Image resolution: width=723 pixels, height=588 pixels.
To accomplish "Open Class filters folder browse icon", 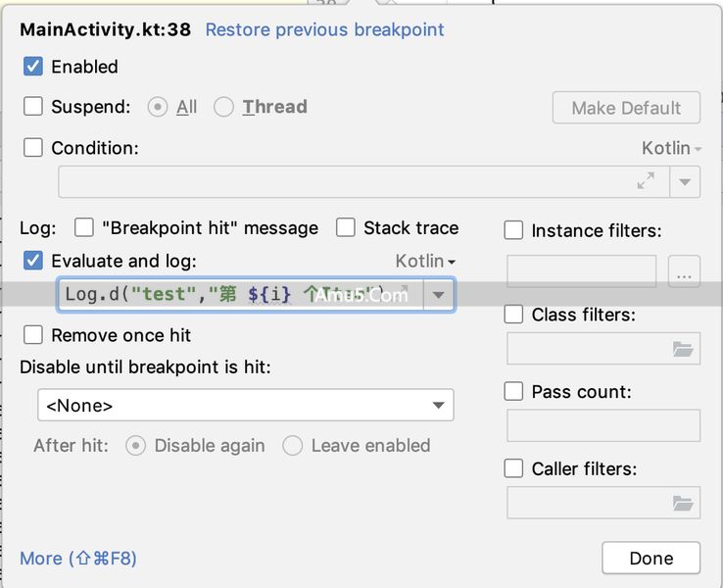I will [683, 349].
